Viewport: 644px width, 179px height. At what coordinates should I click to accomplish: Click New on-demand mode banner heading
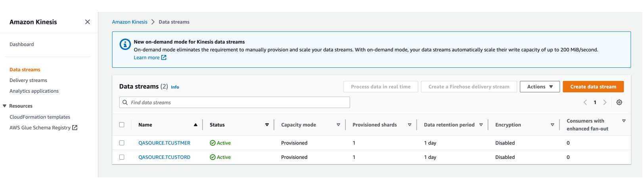tap(190, 42)
